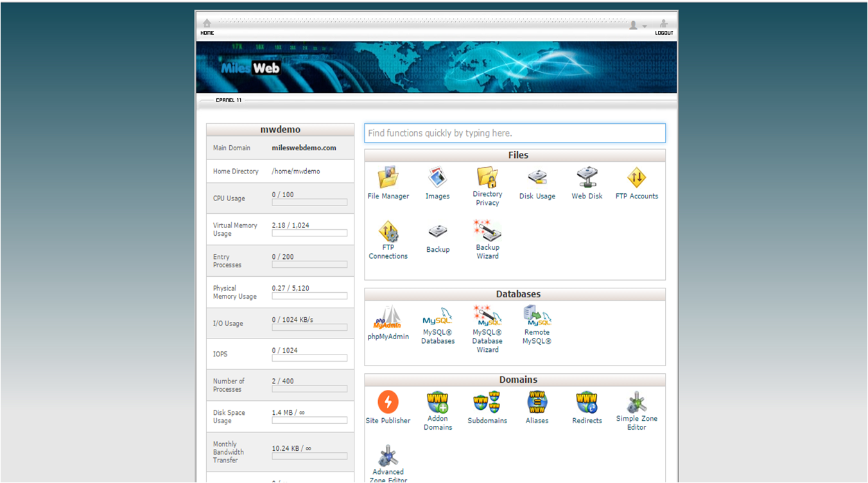
Task: Collapse the Domains section header
Action: [515, 380]
